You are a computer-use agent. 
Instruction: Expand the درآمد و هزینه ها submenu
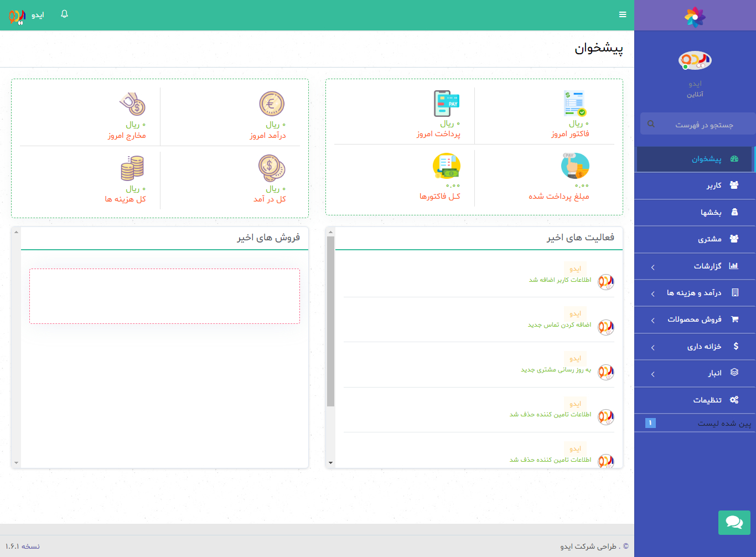pyautogui.click(x=695, y=293)
